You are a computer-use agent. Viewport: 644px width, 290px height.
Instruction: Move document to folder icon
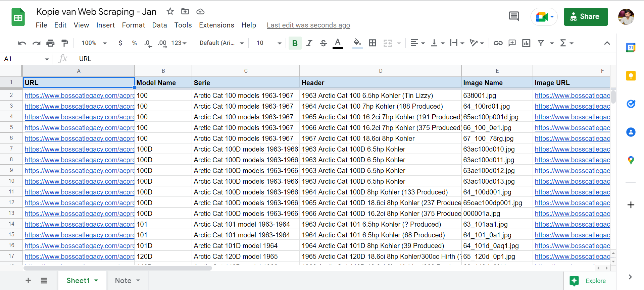(185, 11)
